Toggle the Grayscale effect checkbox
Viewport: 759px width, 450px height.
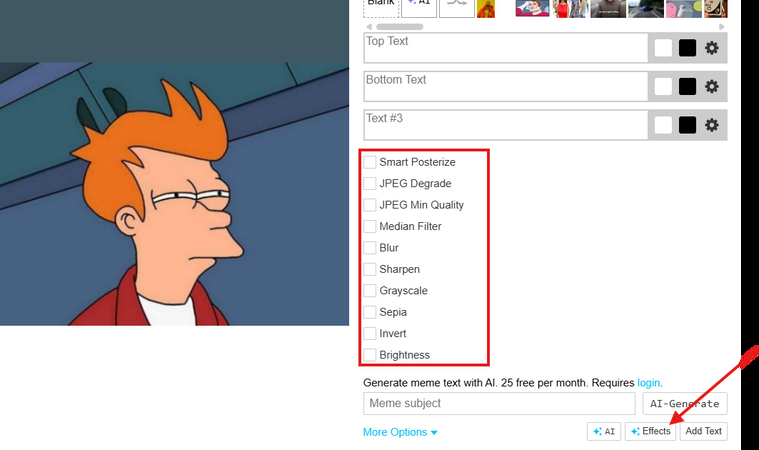[x=370, y=291]
